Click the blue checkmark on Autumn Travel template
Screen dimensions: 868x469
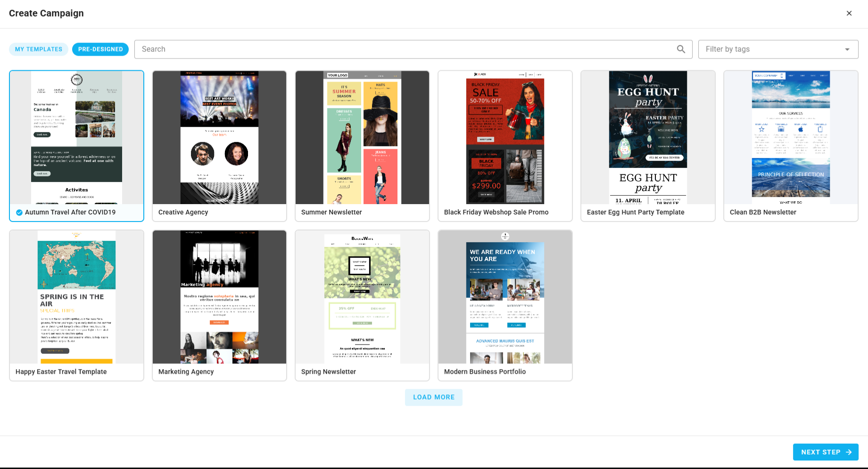19,212
